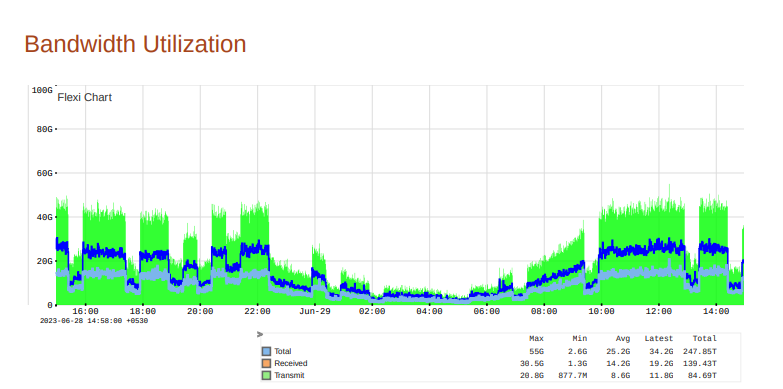Image resolution: width=783 pixels, height=389 pixels.
Task: Click the Transmit max value 20.8G
Action: click(532, 376)
